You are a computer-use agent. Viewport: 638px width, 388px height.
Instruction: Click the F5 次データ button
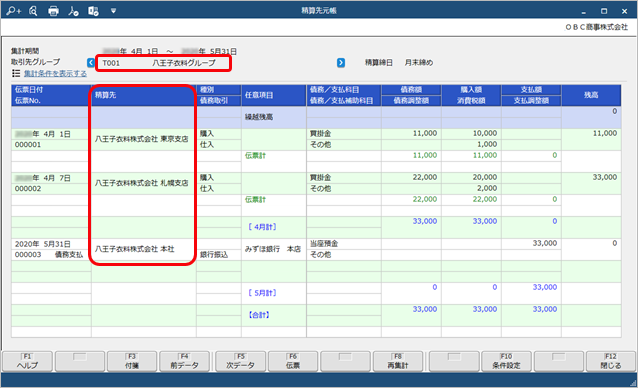point(240,361)
